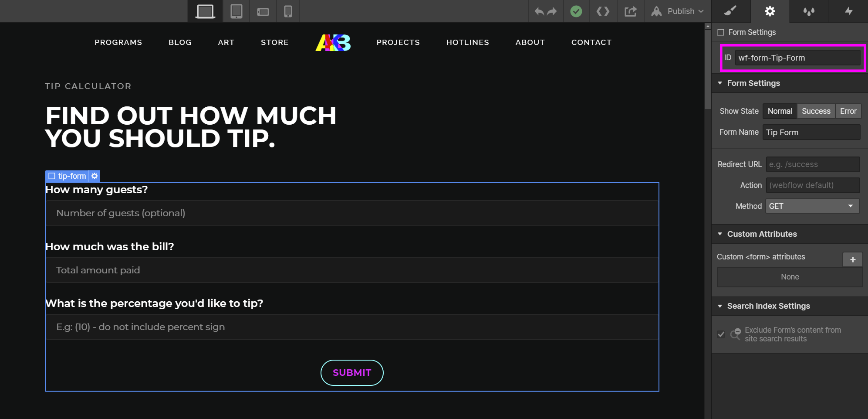Switch to desktop breakpoint view
Image resolution: width=868 pixels, height=419 pixels.
205,11
